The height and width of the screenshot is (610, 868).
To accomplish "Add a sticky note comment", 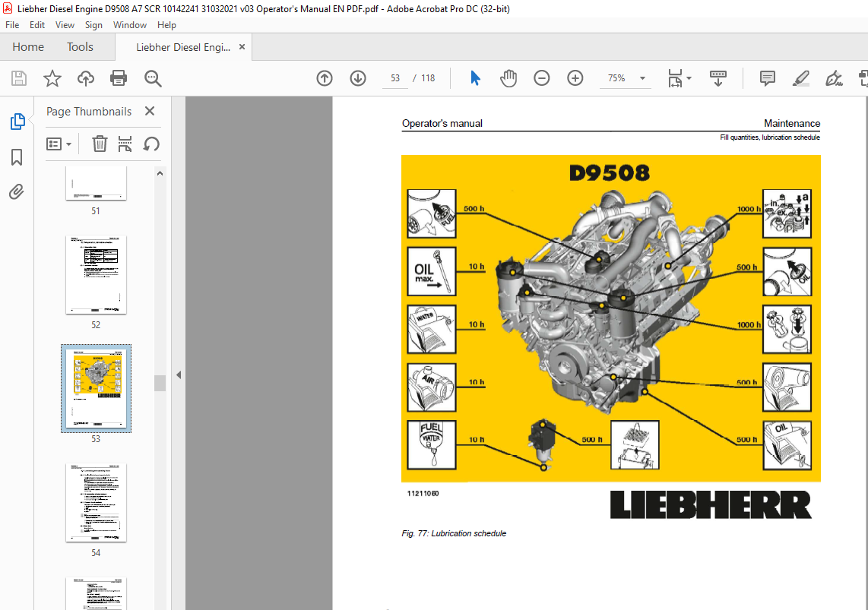I will [767, 78].
